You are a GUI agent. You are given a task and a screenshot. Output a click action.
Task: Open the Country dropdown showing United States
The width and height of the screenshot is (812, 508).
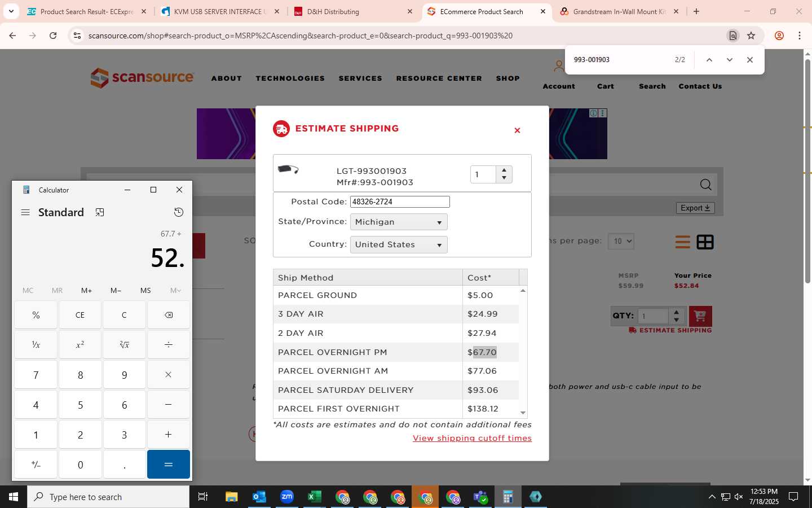point(399,244)
